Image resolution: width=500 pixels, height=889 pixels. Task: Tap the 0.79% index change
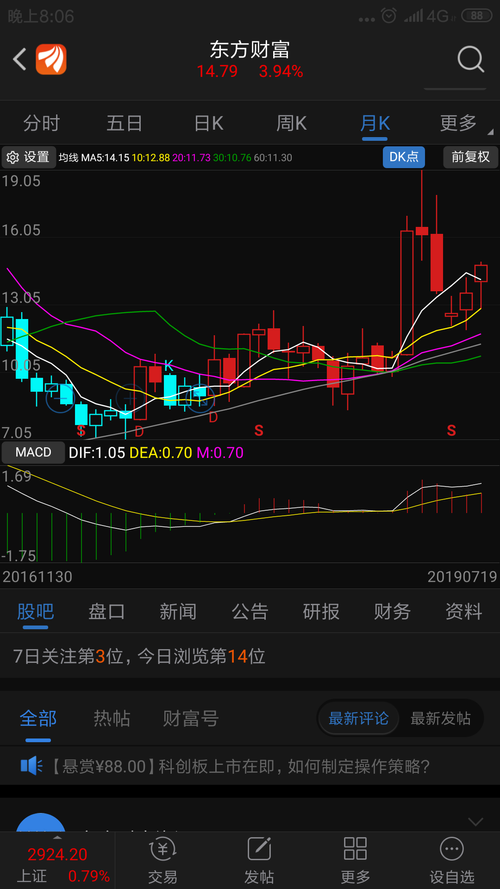coord(89,876)
